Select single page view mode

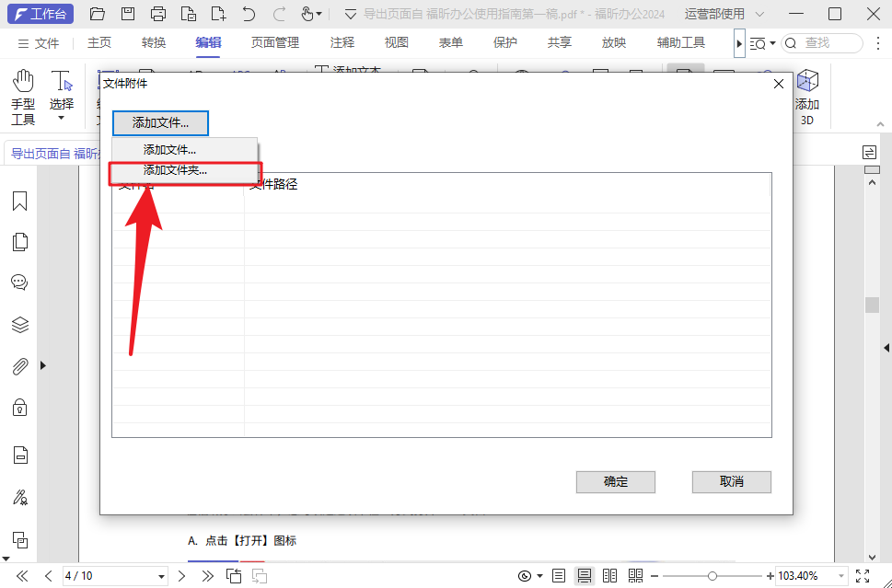pyautogui.click(x=559, y=576)
